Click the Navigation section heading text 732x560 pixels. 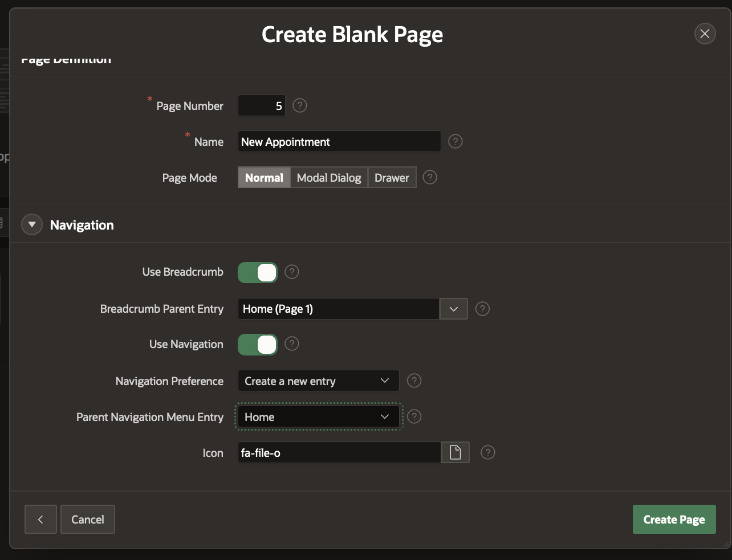tap(82, 225)
